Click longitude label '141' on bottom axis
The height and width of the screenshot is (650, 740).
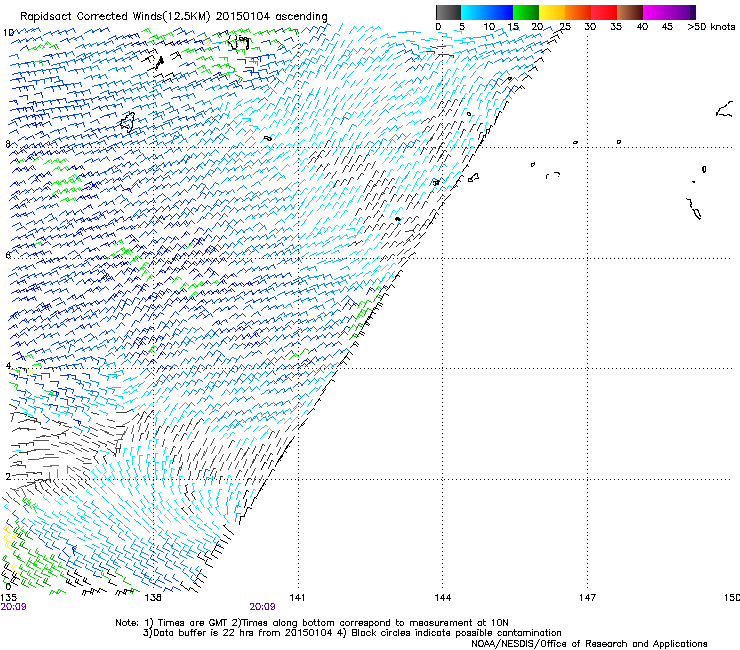tap(297, 598)
